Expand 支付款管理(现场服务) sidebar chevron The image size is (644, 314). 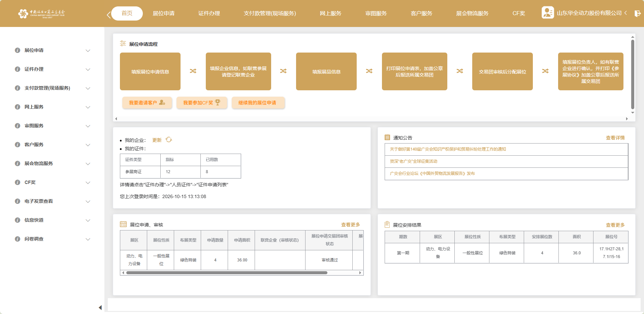[x=88, y=88]
